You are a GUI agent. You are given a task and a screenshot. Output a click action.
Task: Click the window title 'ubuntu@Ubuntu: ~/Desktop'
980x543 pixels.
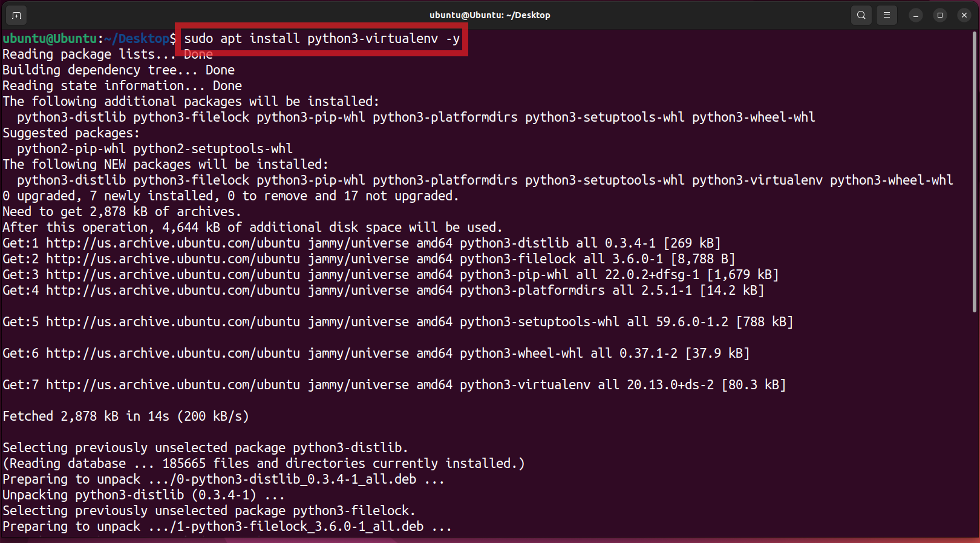point(489,15)
